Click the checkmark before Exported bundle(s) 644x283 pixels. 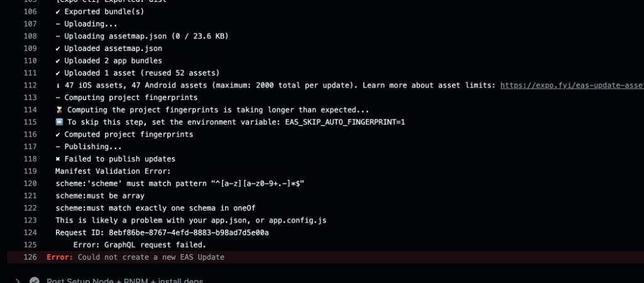point(58,11)
